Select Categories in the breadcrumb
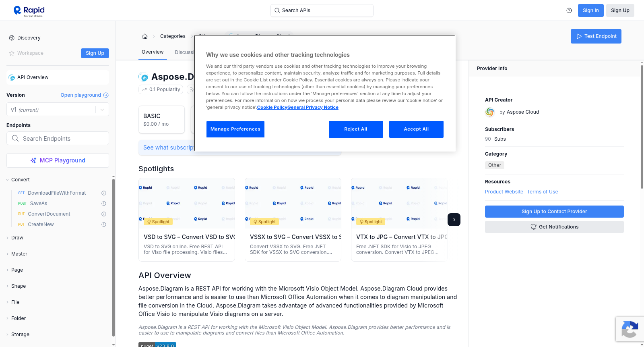 click(173, 36)
